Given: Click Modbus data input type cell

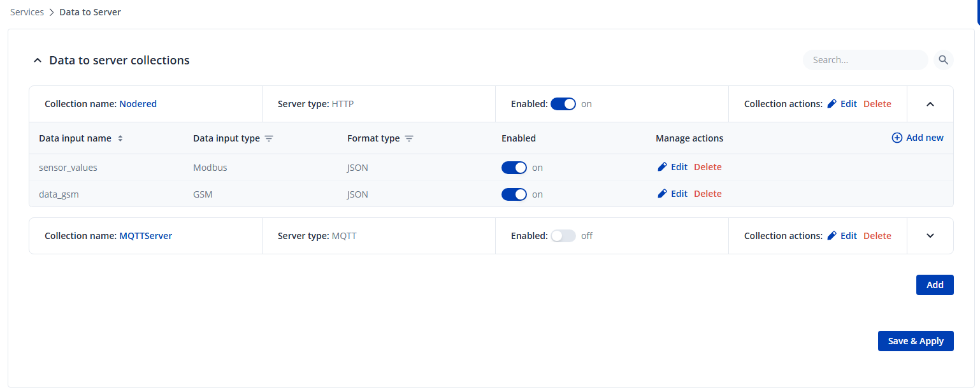Looking at the screenshot, I should [x=210, y=168].
